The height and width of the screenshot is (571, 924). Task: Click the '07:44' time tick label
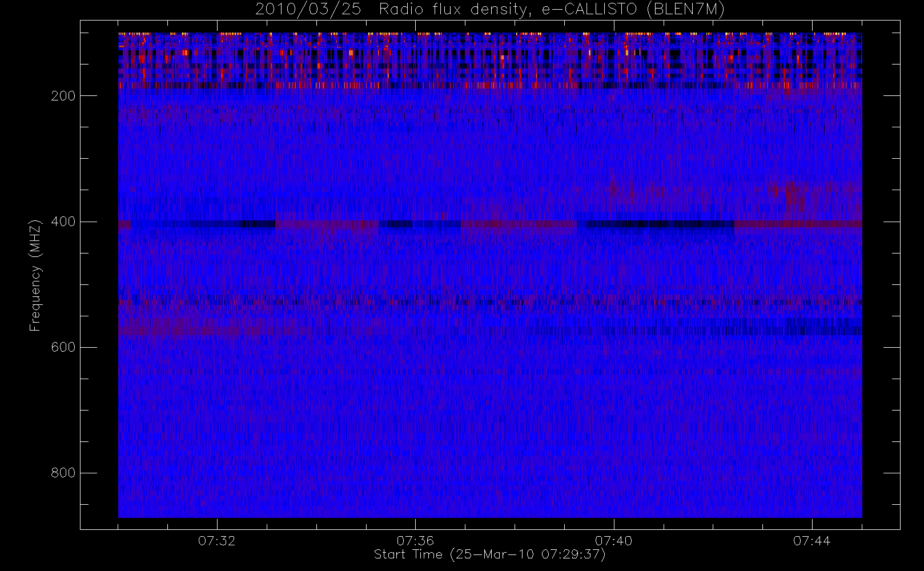pos(811,541)
